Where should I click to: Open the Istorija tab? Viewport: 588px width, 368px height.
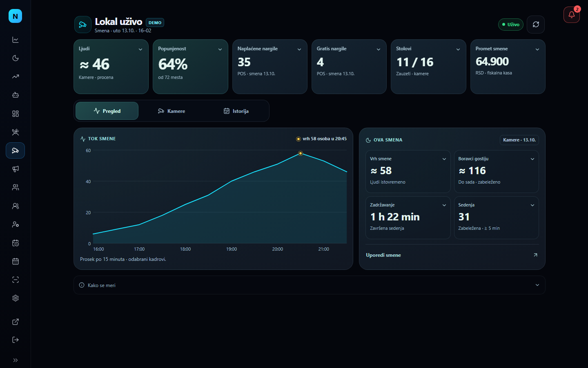pos(236,111)
